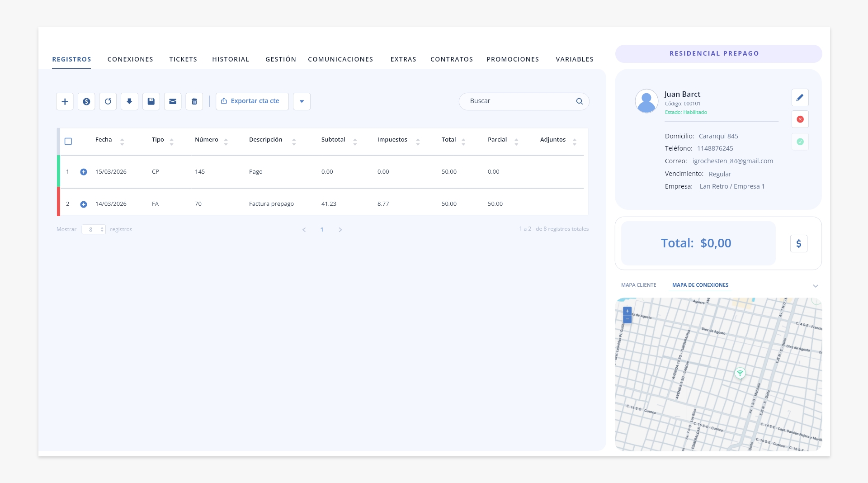Viewport: 868px width, 483px height.
Task: Sort the table by Fecha
Action: (x=122, y=142)
